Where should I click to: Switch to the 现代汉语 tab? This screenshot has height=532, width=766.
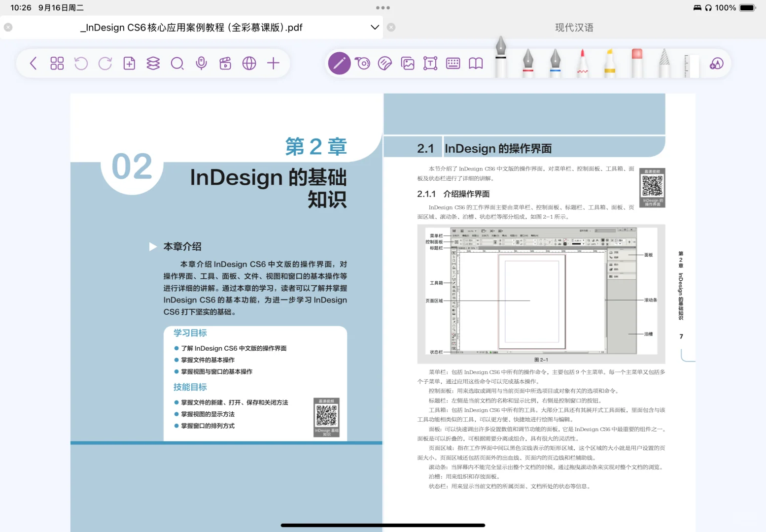tap(574, 28)
